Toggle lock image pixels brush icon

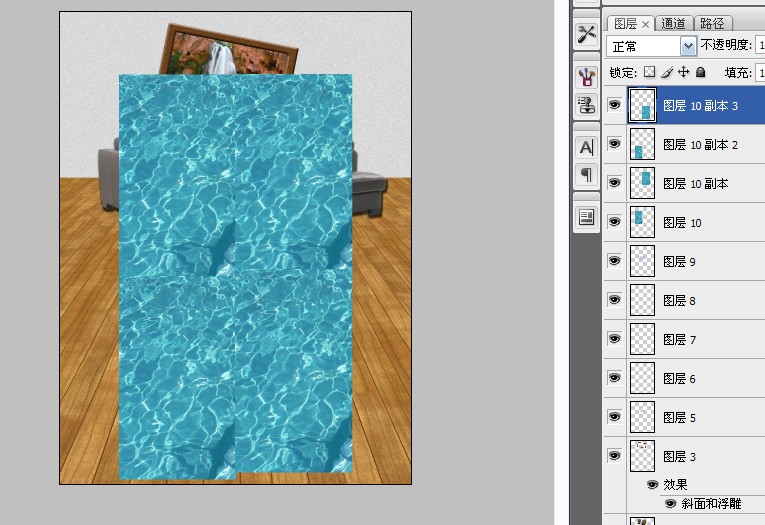tap(667, 72)
